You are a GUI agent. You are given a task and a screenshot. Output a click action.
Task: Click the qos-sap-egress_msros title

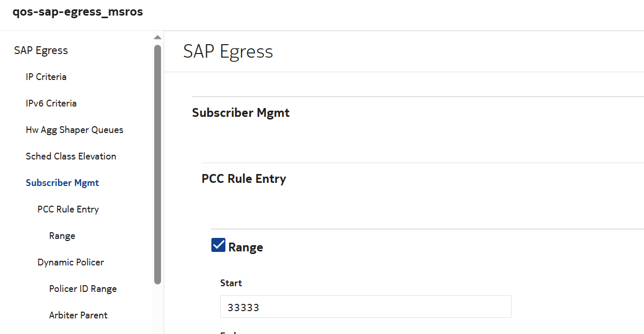[77, 12]
